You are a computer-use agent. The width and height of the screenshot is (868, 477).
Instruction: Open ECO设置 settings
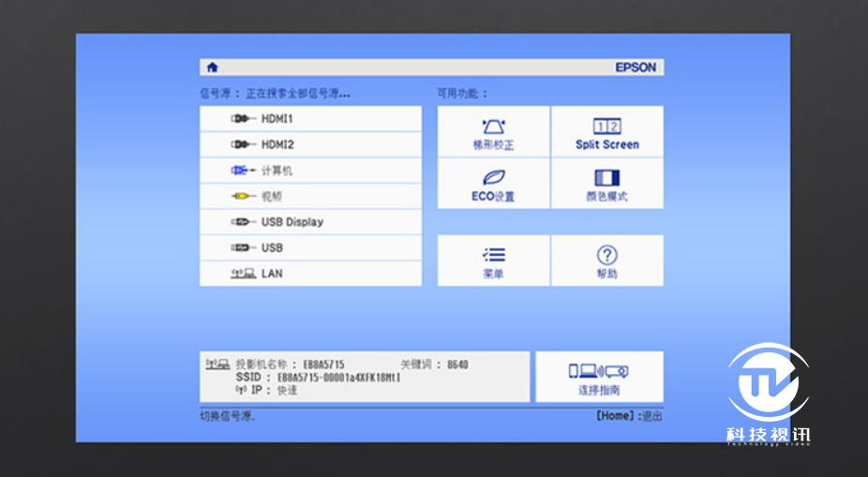(x=493, y=183)
